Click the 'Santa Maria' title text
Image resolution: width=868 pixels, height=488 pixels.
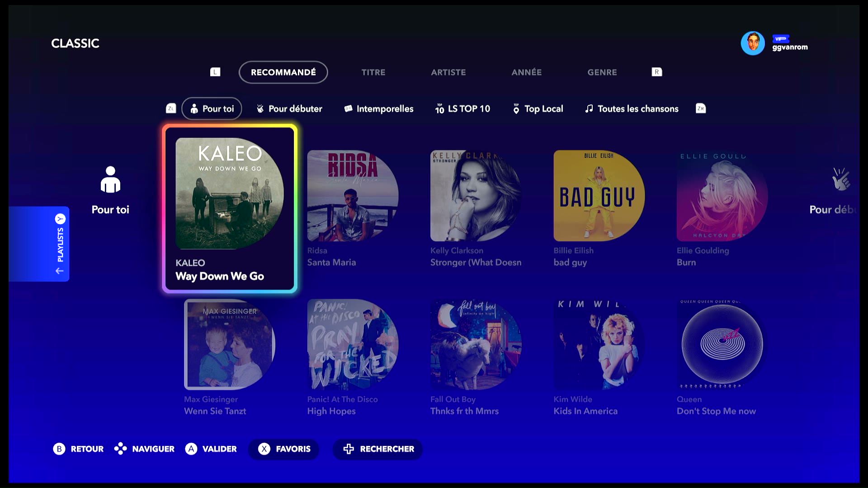pyautogui.click(x=331, y=262)
